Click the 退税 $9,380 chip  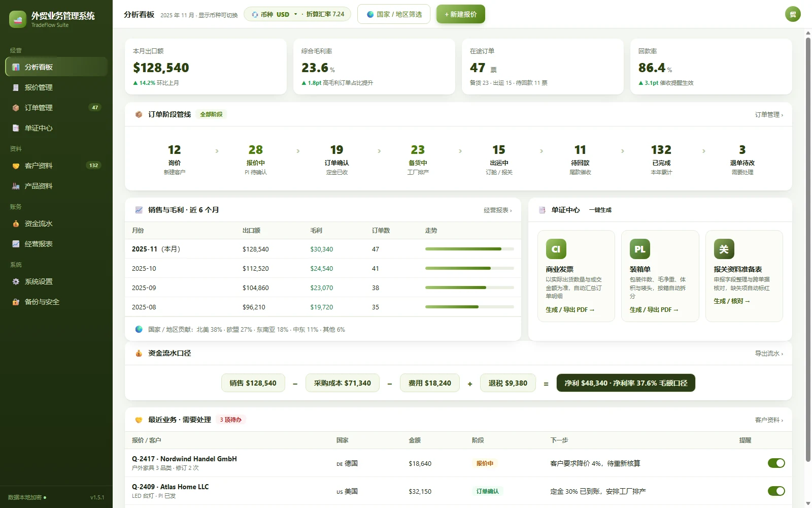click(507, 383)
